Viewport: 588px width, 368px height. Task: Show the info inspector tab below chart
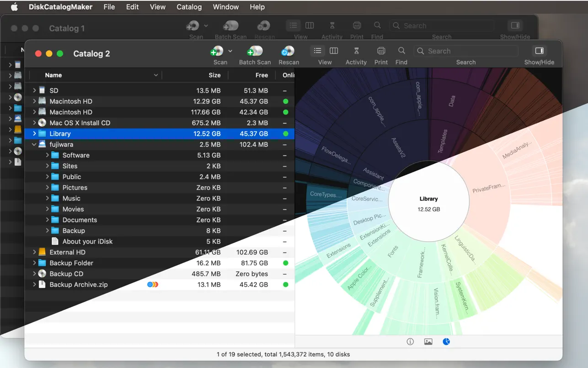410,341
